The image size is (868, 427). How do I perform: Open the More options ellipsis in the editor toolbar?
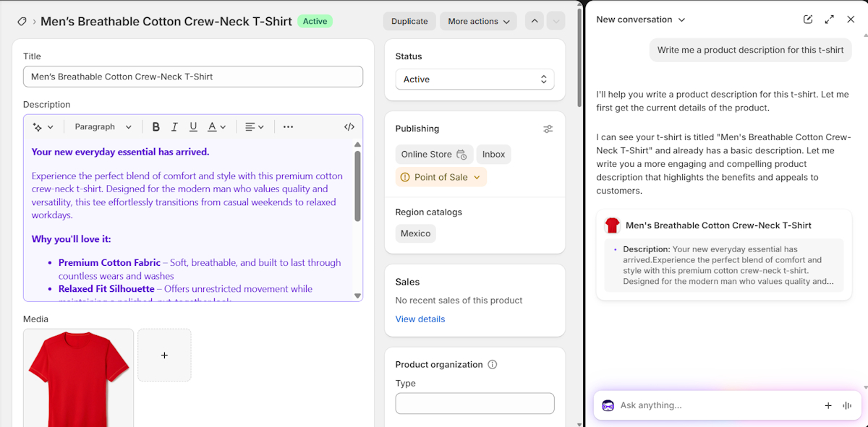288,126
